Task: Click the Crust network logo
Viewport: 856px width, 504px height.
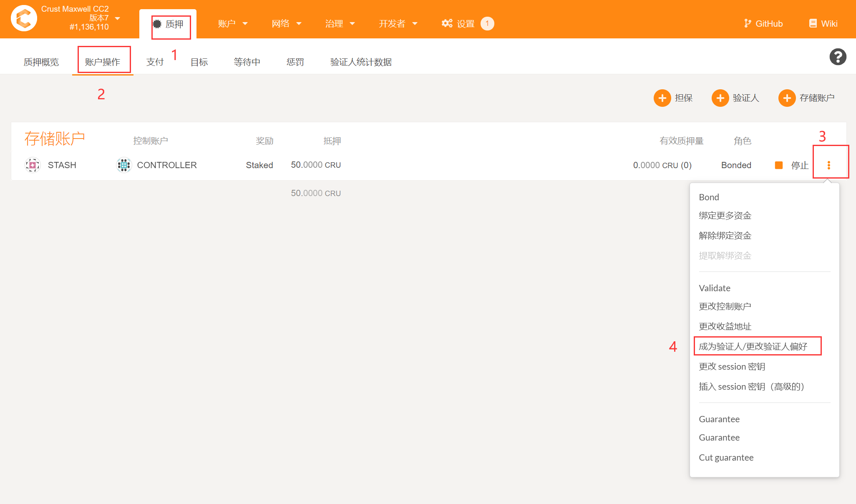Action: tap(24, 18)
